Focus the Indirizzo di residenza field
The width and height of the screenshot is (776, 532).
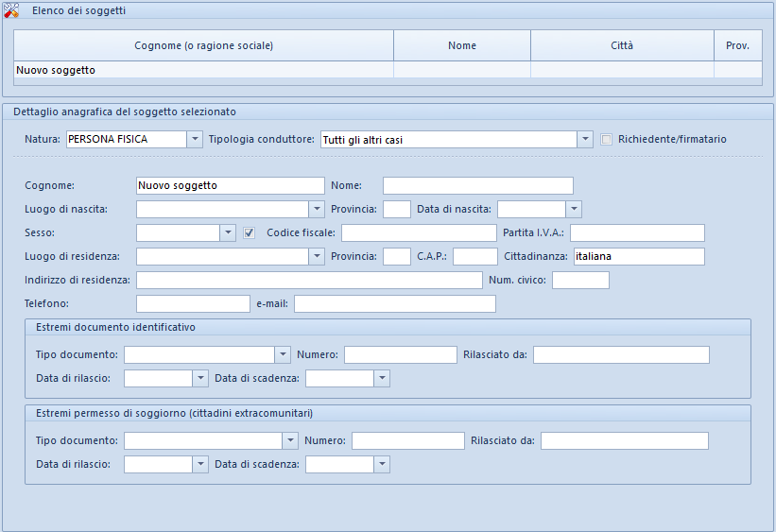[x=309, y=280]
